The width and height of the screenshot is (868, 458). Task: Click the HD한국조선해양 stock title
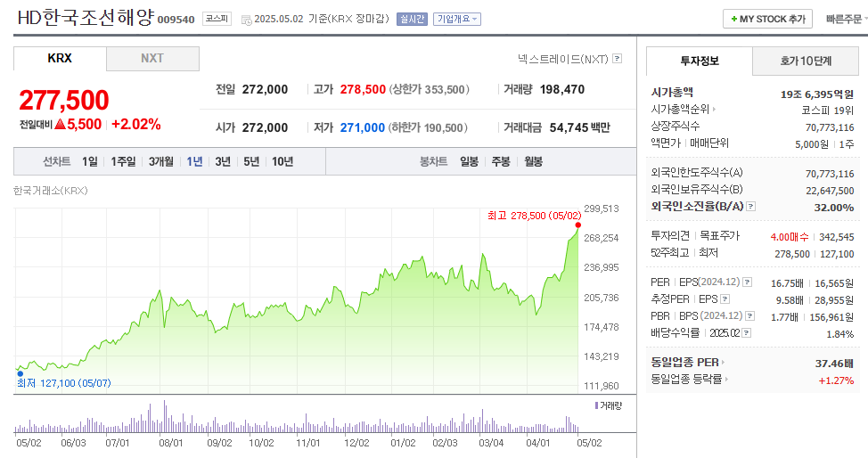[86, 18]
